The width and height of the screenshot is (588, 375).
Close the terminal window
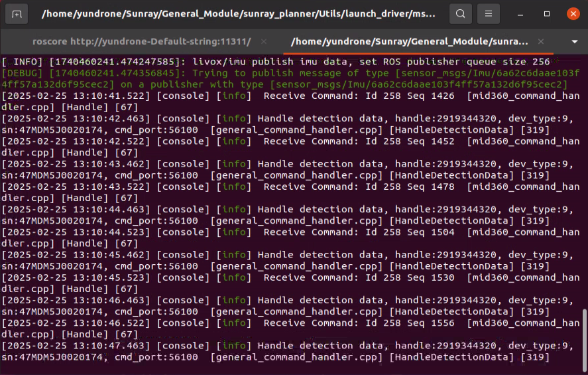click(x=573, y=14)
